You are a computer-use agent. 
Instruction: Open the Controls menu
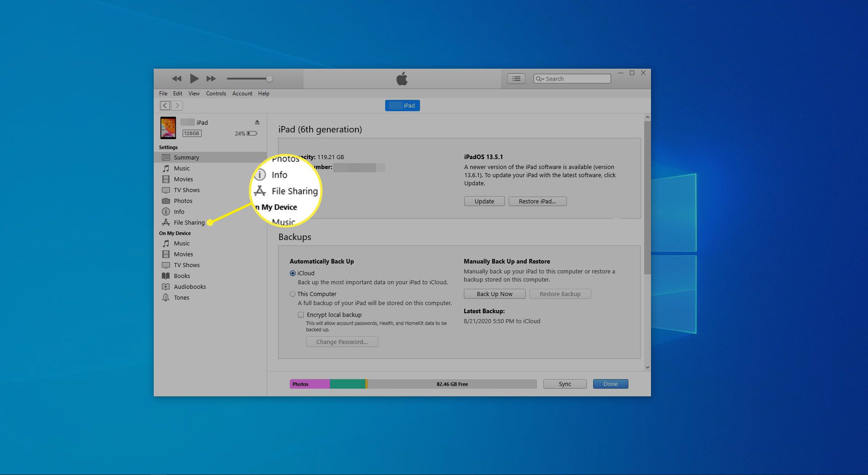(x=216, y=94)
